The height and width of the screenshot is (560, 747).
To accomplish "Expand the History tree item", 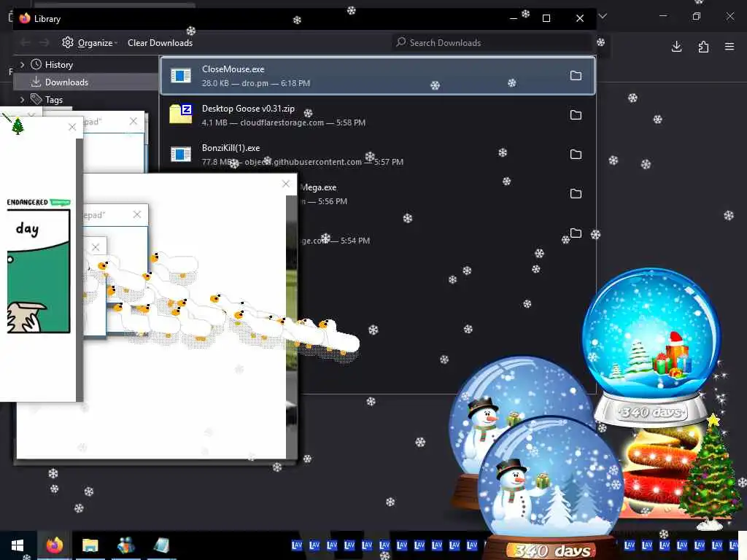I will 22,64.
